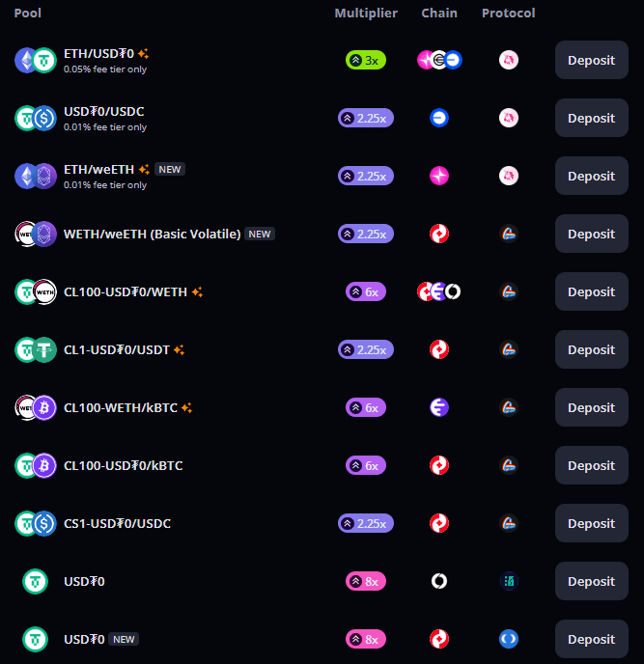The image size is (644, 664).
Task: Deposit into the CL100-USD₮0/kBTC pool
Action: (x=592, y=465)
